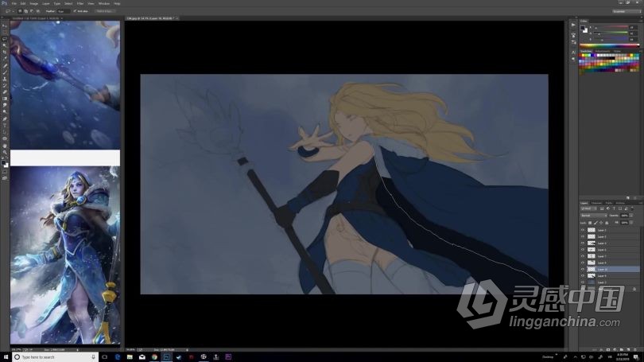Switch to the Channels tab

point(597,203)
